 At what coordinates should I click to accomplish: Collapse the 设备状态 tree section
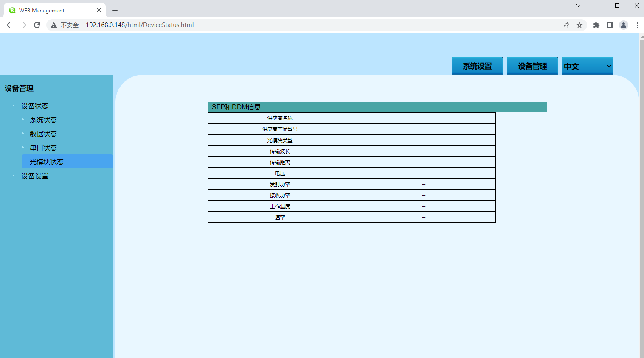point(35,106)
